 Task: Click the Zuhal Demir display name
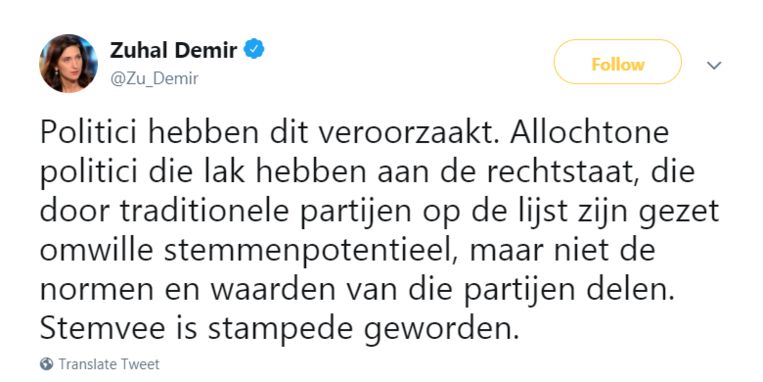point(174,50)
